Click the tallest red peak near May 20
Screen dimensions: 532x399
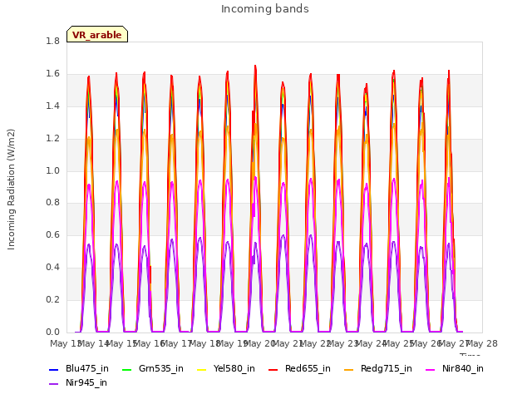(x=255, y=66)
